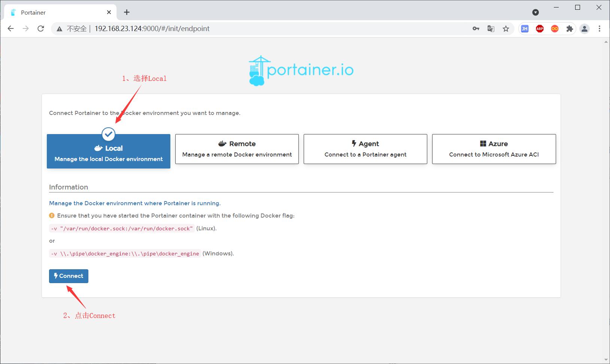Click the Local environment checkmark toggle
Image resolution: width=610 pixels, height=364 pixels.
[108, 135]
